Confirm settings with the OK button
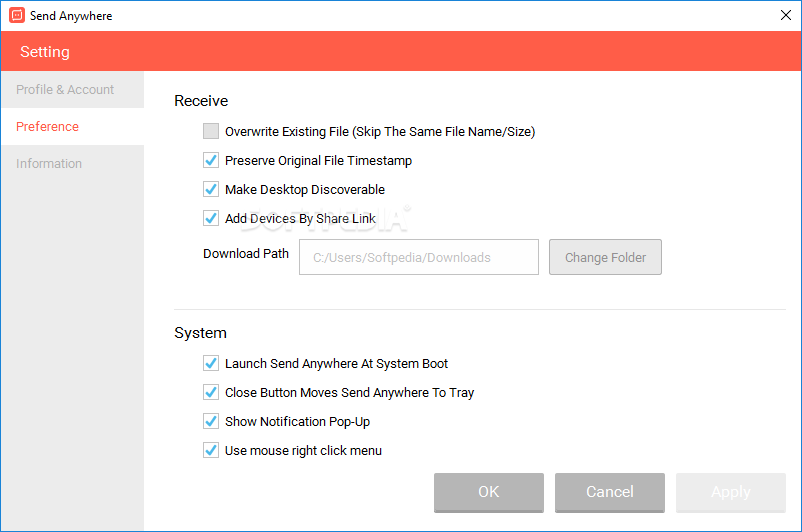This screenshot has height=532, width=802. pos(488,492)
